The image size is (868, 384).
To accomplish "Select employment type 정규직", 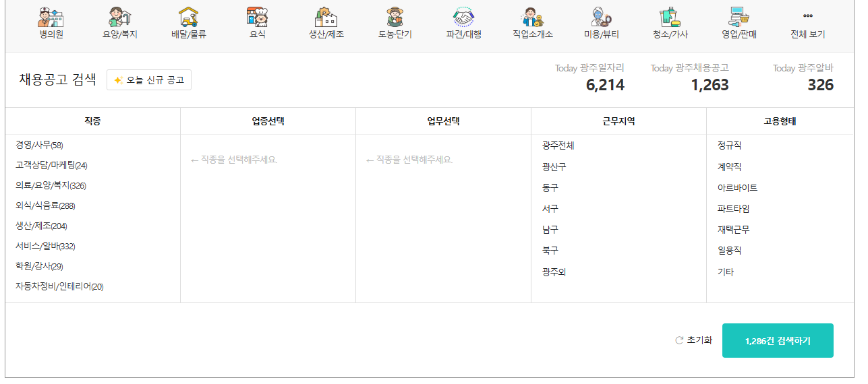I will point(729,145).
